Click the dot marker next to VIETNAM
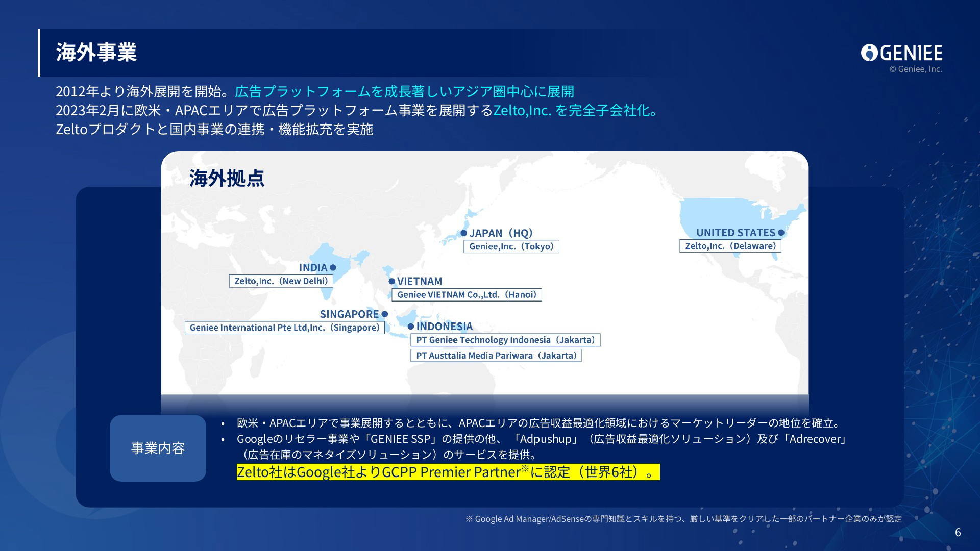The image size is (980, 551). pyautogui.click(x=391, y=281)
